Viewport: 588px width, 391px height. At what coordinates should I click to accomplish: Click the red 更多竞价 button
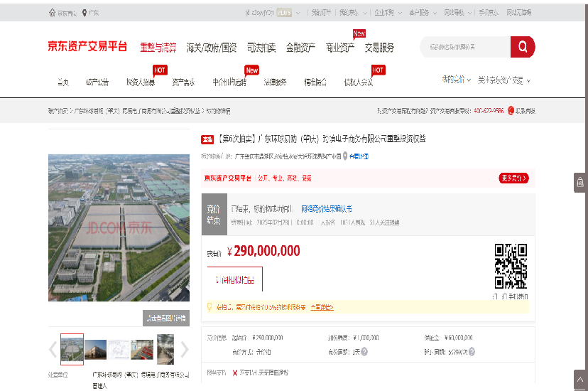513,178
